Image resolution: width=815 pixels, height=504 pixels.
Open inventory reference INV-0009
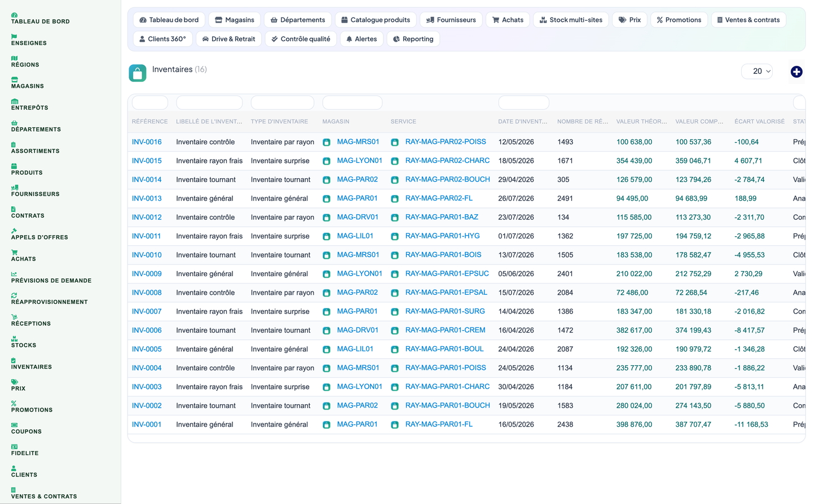147,274
